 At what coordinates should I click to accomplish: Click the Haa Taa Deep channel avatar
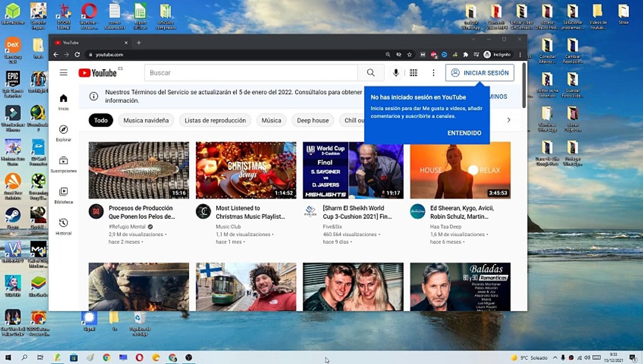(x=418, y=211)
